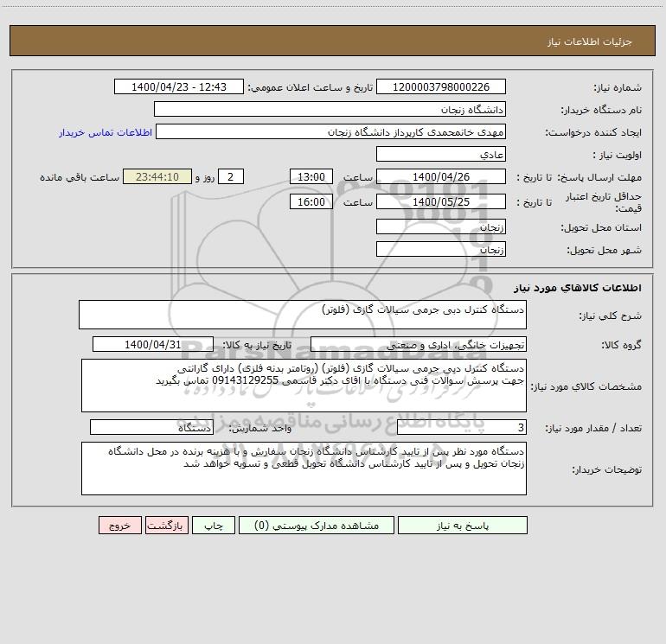Click the delivery city field زنجان

coord(441,249)
